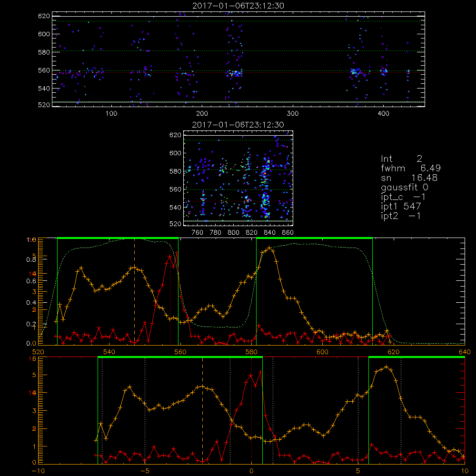476x476 pixels.
Task: Click x-axis label '800' on the middle plot
Action: point(233,233)
